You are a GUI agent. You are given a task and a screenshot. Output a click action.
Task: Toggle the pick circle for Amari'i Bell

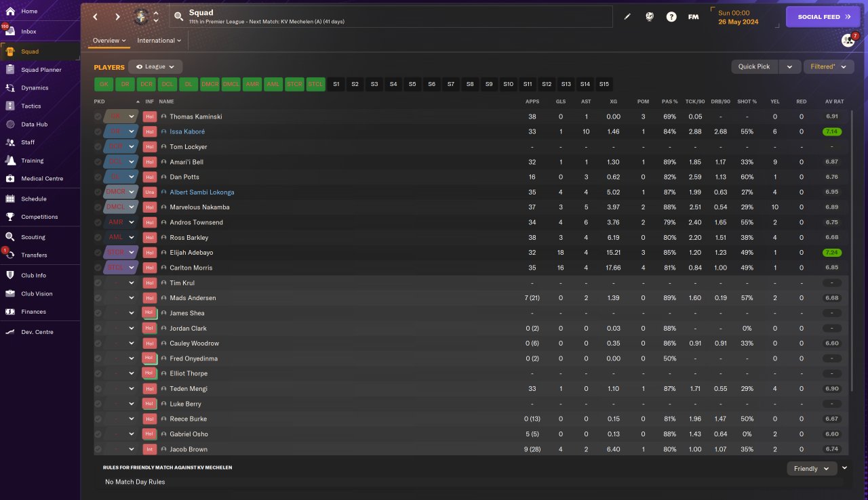pos(98,162)
